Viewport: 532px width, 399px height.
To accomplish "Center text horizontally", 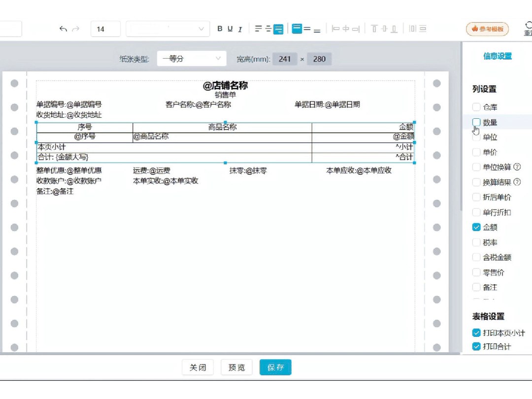I will tap(268, 29).
